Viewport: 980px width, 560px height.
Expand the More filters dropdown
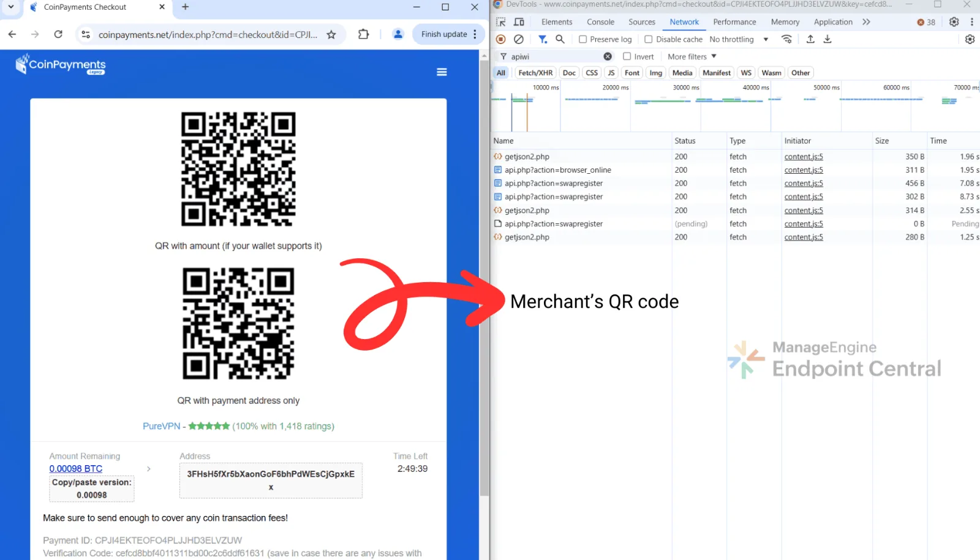[x=692, y=56]
